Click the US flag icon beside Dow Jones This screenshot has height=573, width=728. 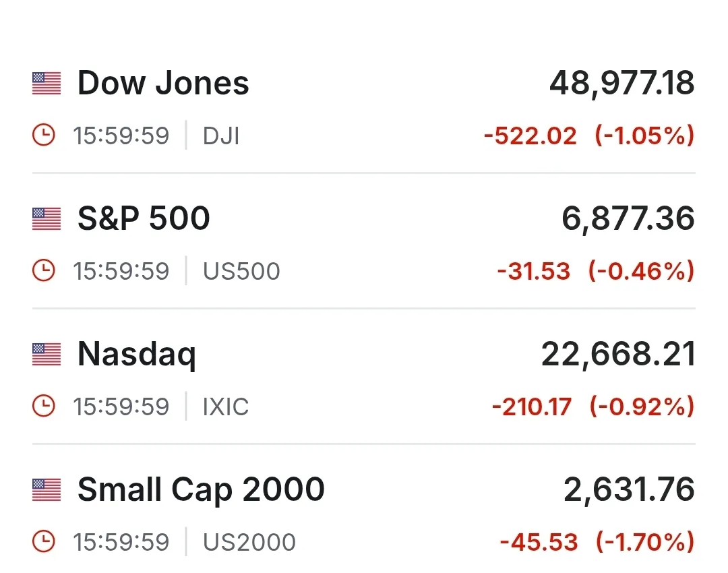click(47, 84)
